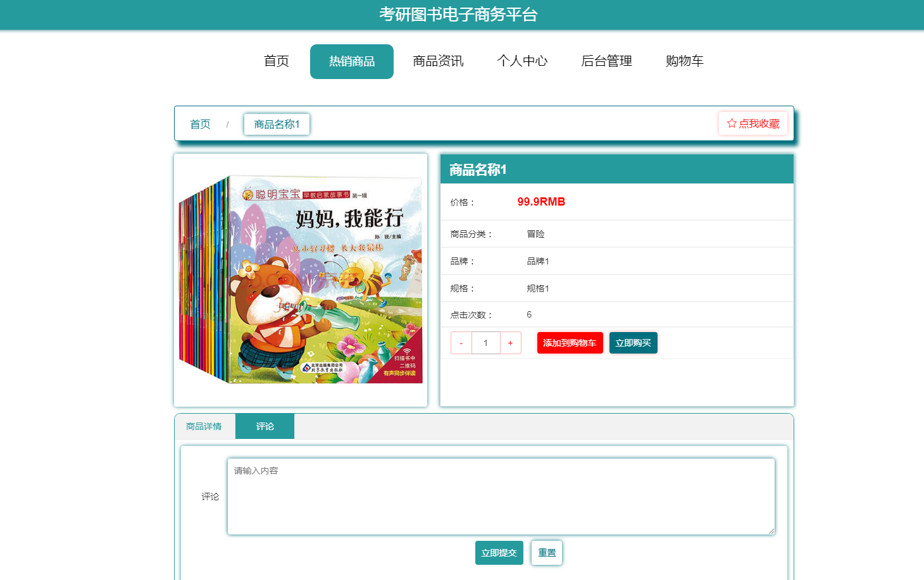Focus the comment textarea 请输入内容
This screenshot has width=924, height=580.
coord(501,497)
